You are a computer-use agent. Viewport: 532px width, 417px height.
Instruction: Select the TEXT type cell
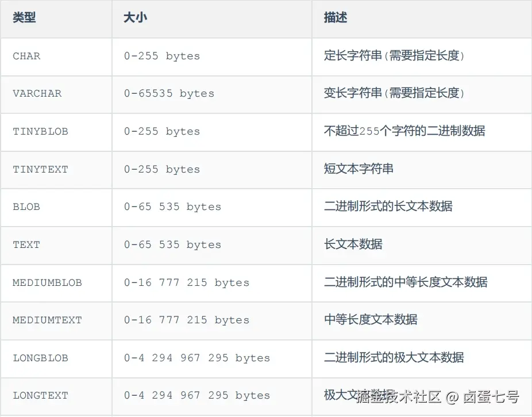26,245
